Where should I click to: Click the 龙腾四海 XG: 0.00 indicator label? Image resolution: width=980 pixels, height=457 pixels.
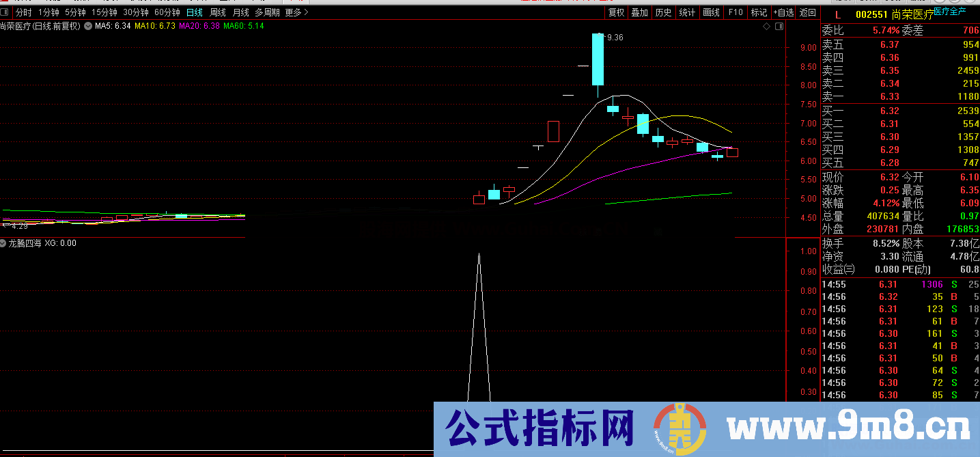point(42,243)
